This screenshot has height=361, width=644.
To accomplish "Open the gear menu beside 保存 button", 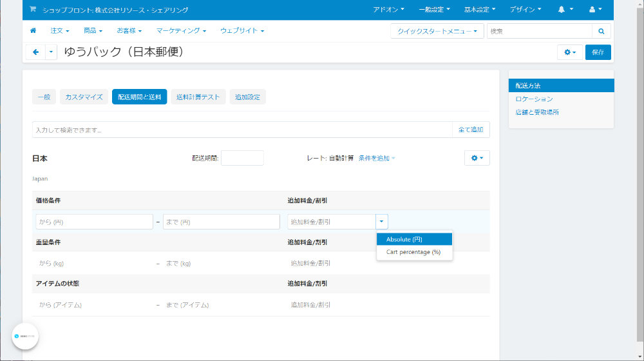I will [x=570, y=52].
